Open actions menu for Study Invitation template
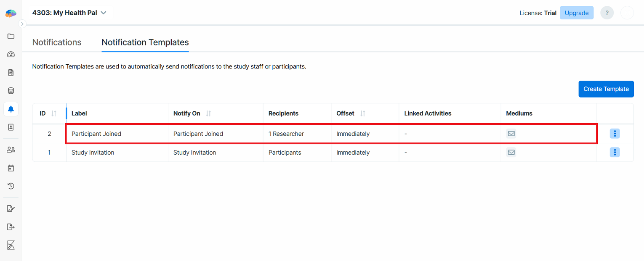The width and height of the screenshot is (644, 261). coord(615,152)
